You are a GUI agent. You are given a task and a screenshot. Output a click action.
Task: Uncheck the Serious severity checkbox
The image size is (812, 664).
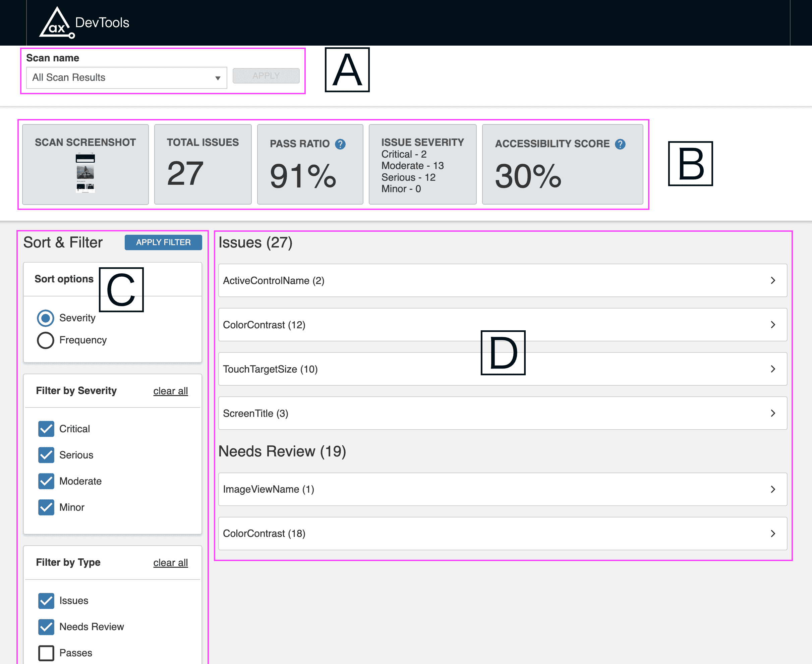click(46, 455)
